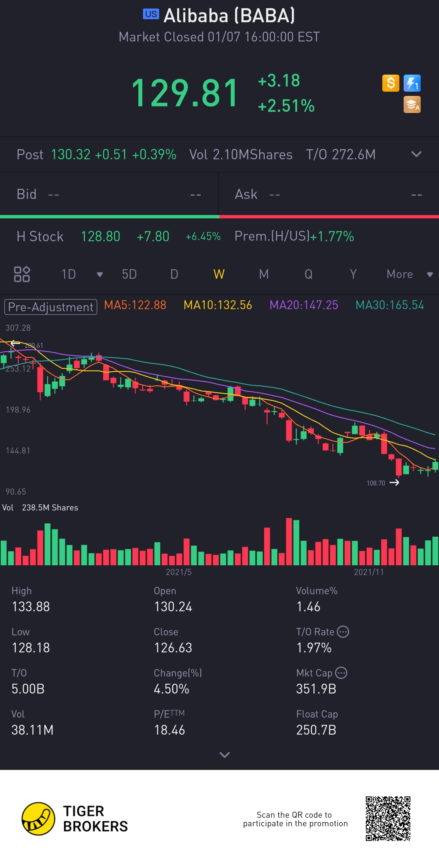Expand more stock statistics chevron
The image size is (439, 868).
tap(225, 755)
